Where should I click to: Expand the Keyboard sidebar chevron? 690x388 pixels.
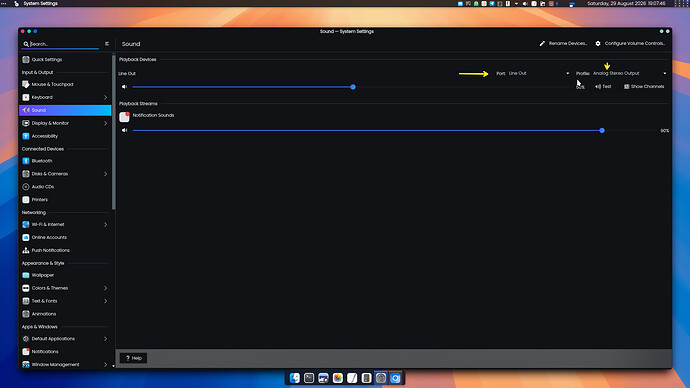point(106,97)
